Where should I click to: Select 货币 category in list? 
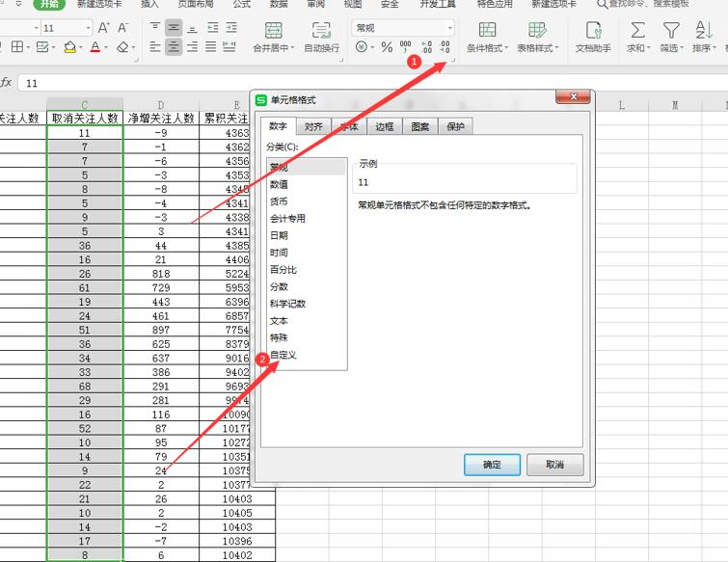[x=307, y=201]
